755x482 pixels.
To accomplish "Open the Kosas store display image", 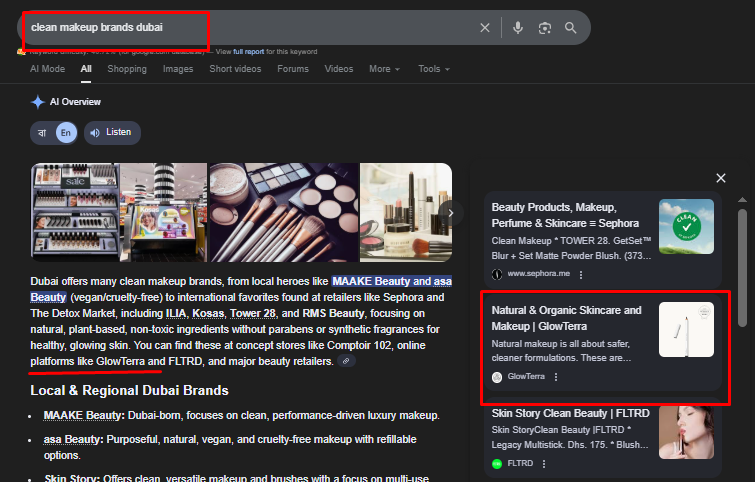I will pos(163,212).
